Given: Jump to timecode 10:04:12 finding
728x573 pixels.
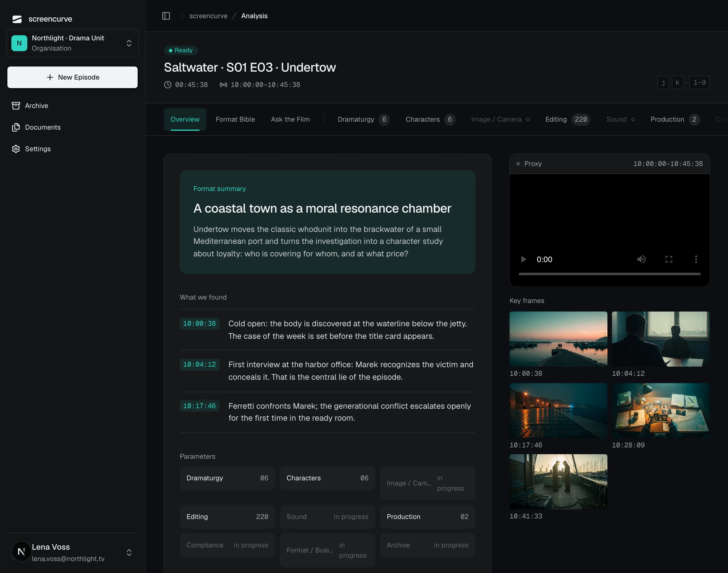Looking at the screenshot, I should (x=199, y=365).
